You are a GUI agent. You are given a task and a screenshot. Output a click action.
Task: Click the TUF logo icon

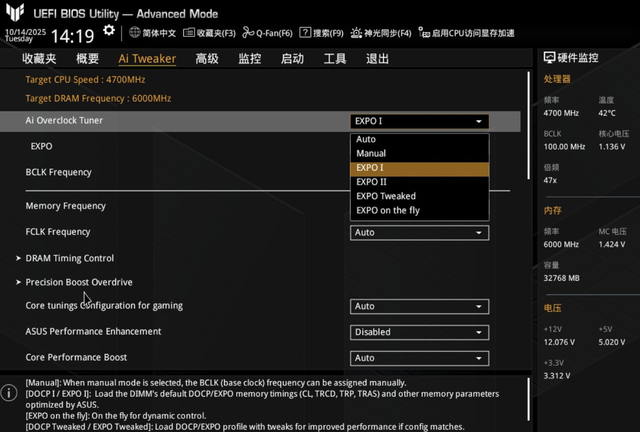(x=15, y=12)
